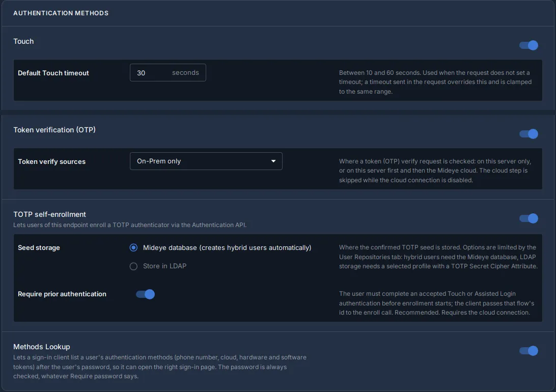Edit the Default Touch timeout seconds field
The width and height of the screenshot is (556, 392).
click(168, 73)
